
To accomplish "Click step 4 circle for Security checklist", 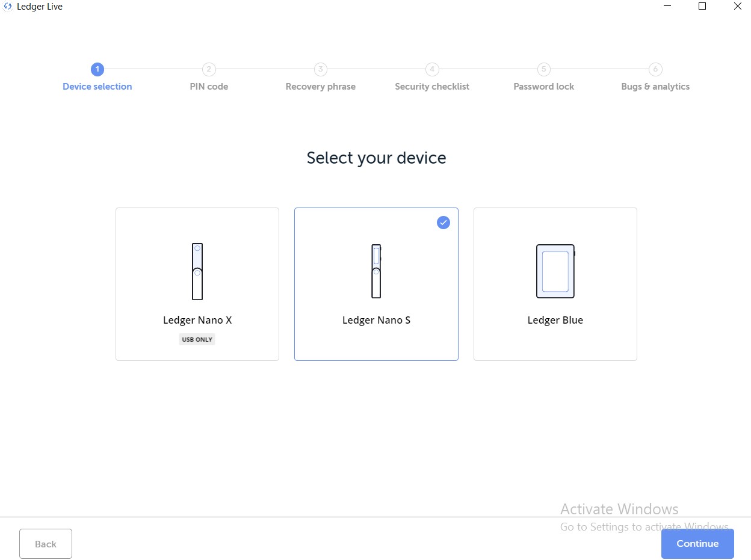I will tap(432, 69).
